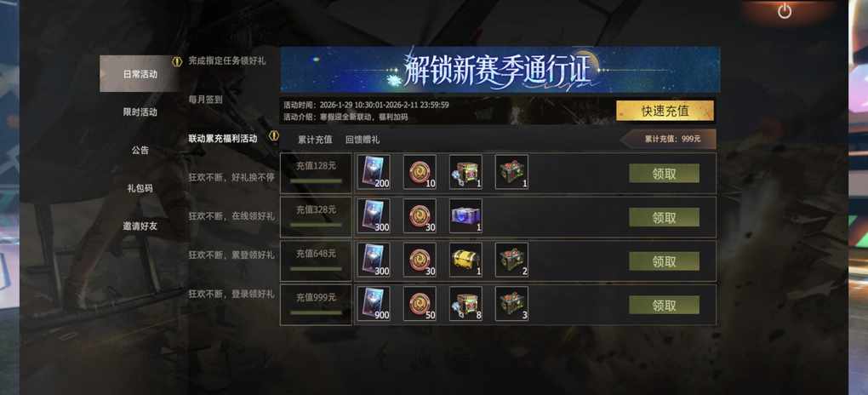Switch to the 限时活动 sidebar tab

(x=140, y=112)
